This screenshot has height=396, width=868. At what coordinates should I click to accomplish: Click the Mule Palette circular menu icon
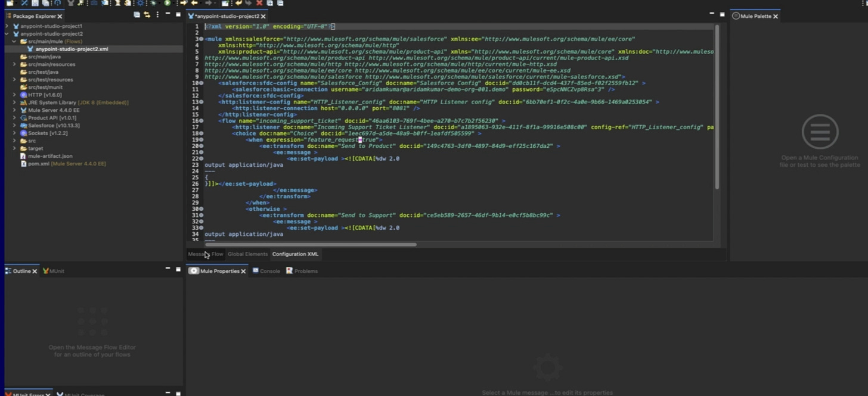[820, 132]
